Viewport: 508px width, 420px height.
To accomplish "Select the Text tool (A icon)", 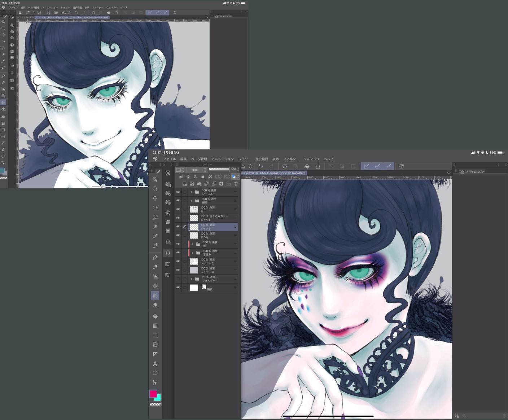I will pos(155,364).
